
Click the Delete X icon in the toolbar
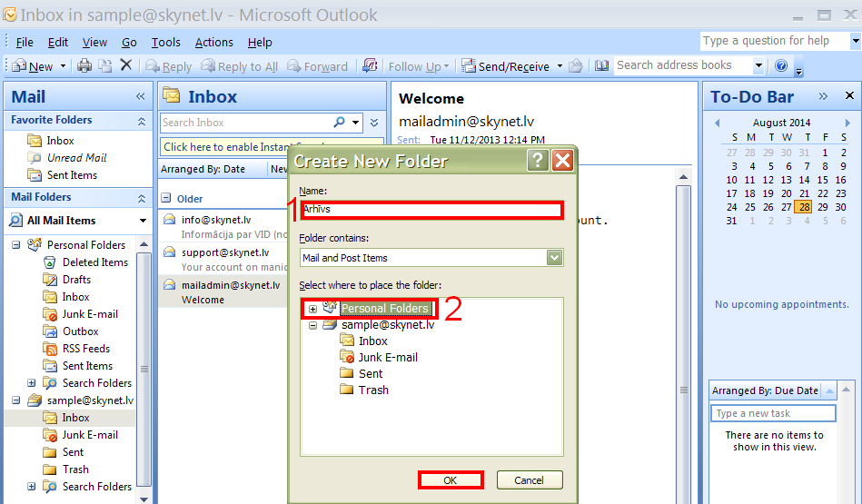(x=125, y=65)
